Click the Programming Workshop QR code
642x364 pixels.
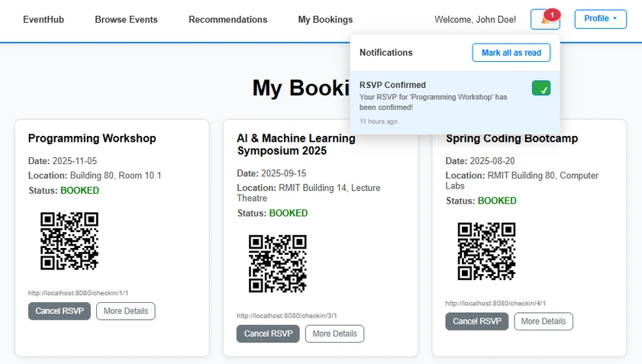point(69,240)
